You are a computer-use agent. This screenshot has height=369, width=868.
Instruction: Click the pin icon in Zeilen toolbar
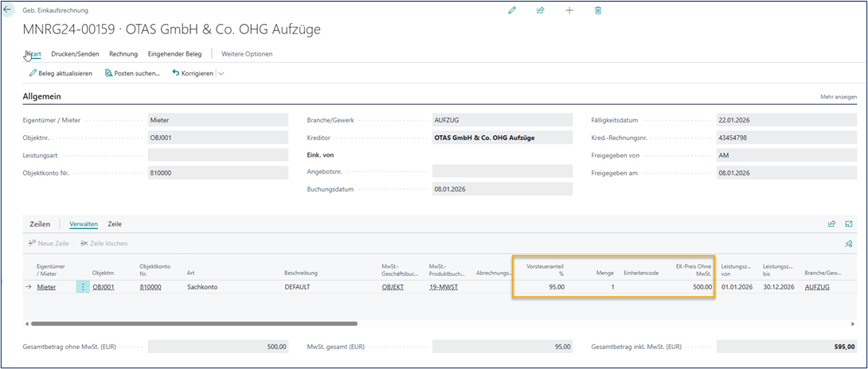pyautogui.click(x=849, y=243)
